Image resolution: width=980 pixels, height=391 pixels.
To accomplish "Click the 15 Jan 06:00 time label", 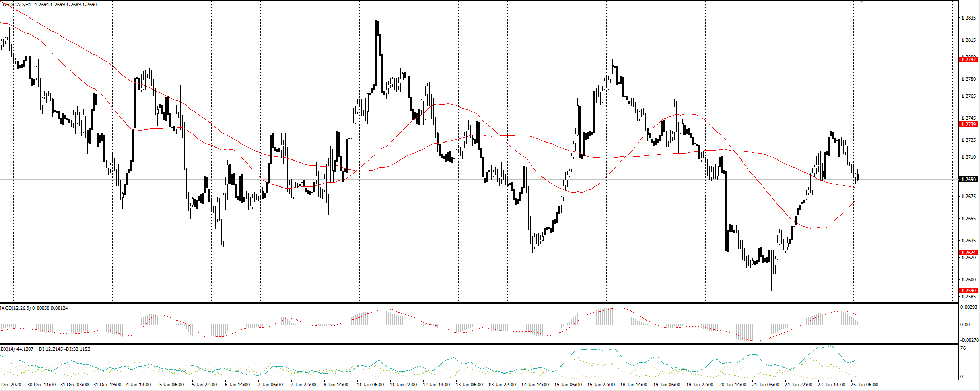I will click(x=568, y=385).
